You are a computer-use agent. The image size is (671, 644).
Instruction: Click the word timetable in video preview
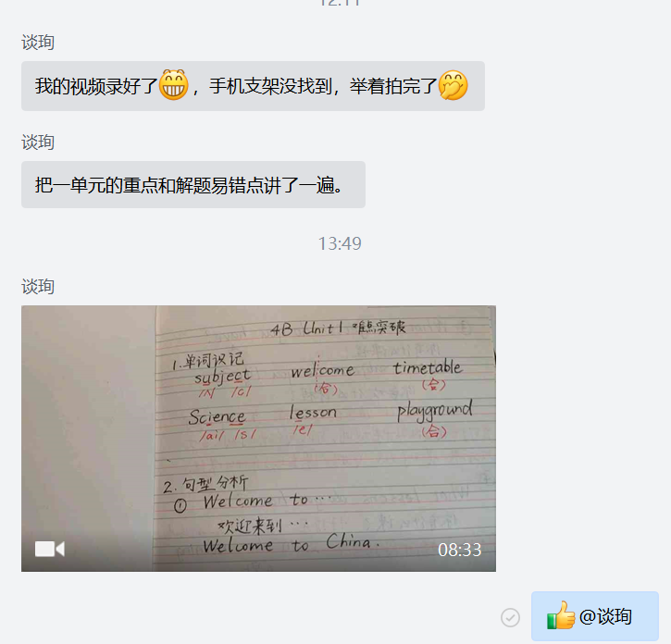[428, 367]
